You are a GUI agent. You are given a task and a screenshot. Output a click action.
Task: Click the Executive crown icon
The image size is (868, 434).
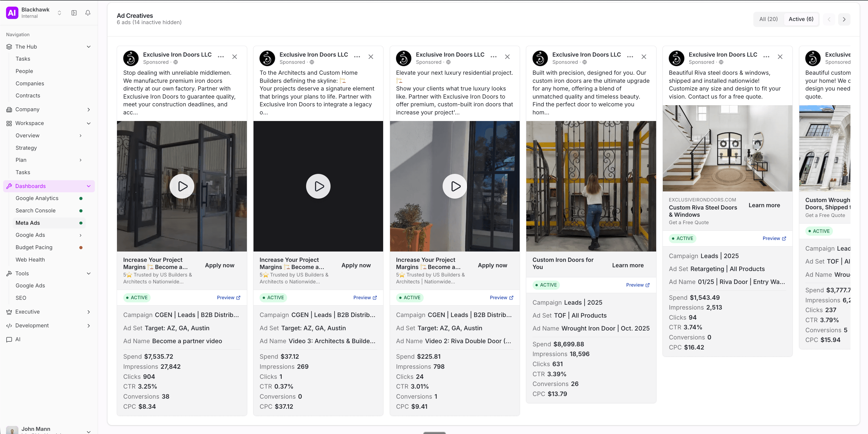coord(9,312)
